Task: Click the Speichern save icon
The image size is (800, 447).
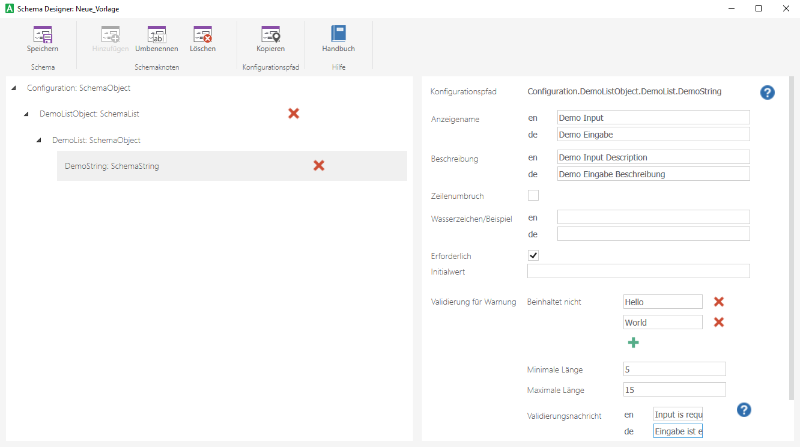Action: pos(42,35)
